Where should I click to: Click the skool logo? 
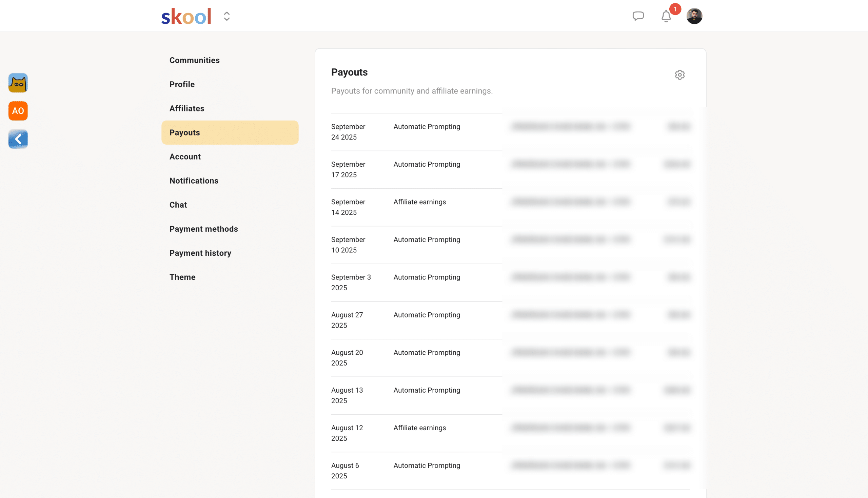pyautogui.click(x=186, y=16)
